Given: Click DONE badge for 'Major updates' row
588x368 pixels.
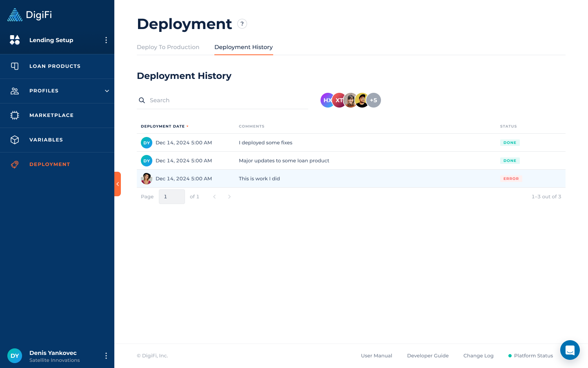Looking at the screenshot, I should (x=510, y=161).
